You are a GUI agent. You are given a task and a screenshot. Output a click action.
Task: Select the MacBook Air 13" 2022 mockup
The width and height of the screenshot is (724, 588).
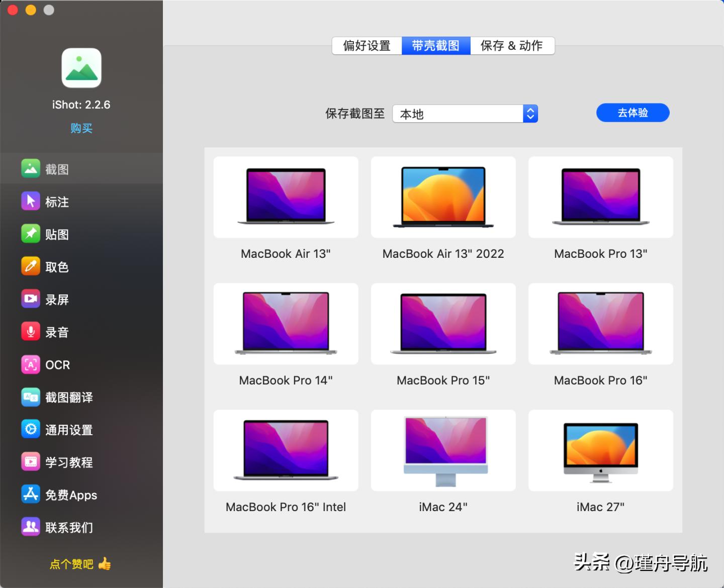pos(443,197)
